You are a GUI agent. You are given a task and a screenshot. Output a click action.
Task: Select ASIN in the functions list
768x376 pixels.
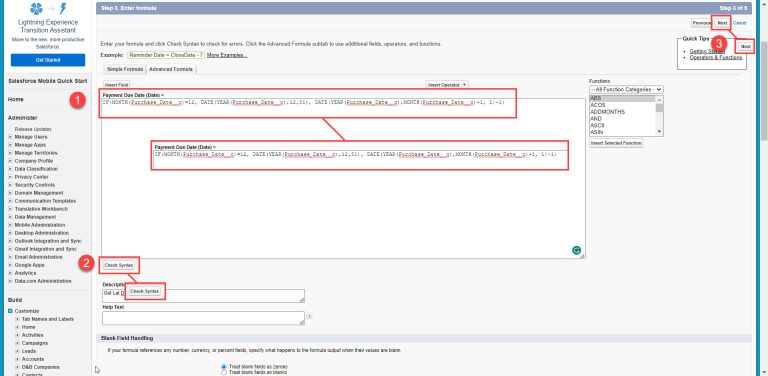(x=623, y=132)
